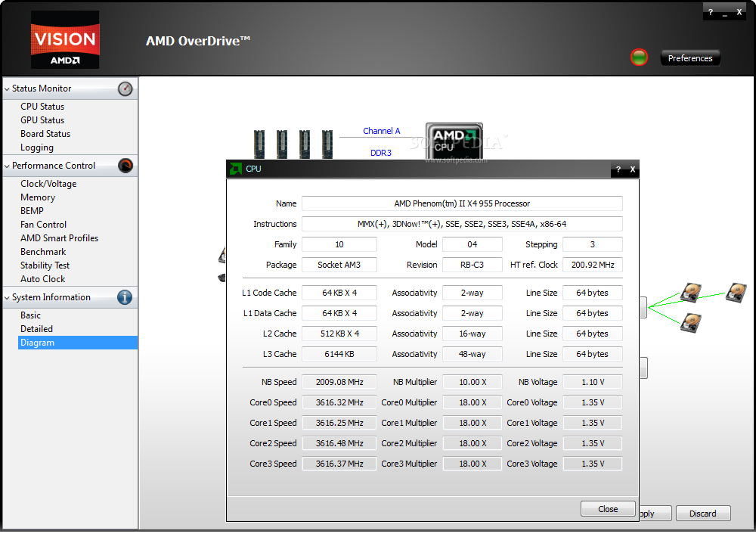Image resolution: width=756 pixels, height=537 pixels.
Task: Click the Socket AM3 Package field
Action: [x=339, y=265]
